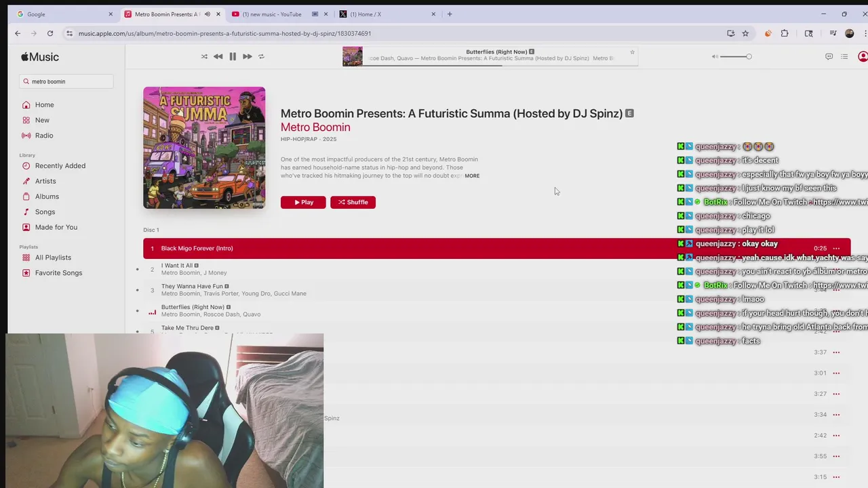
Task: Skip to next track
Action: (247, 56)
